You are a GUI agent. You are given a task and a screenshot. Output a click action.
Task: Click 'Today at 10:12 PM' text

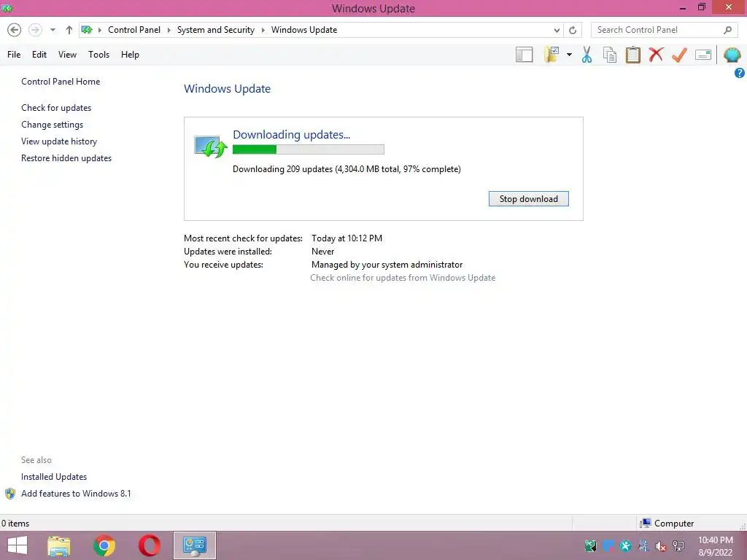pos(347,238)
